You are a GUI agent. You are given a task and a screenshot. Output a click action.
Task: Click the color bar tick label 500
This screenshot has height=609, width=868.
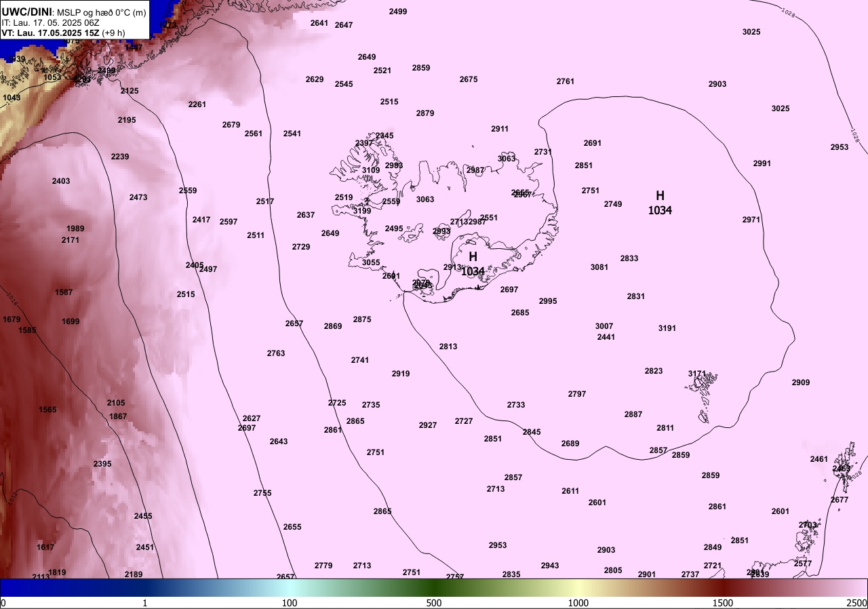[434, 603]
